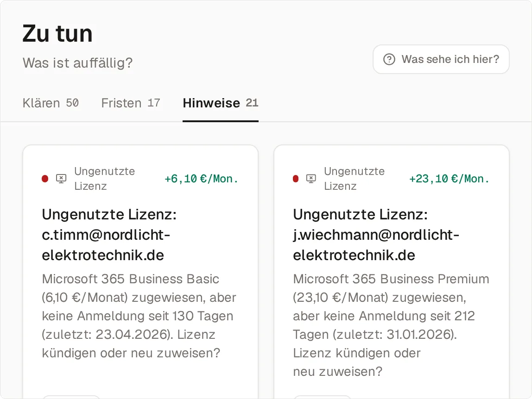Click the red status dot on j.wiechmann card

tap(296, 179)
